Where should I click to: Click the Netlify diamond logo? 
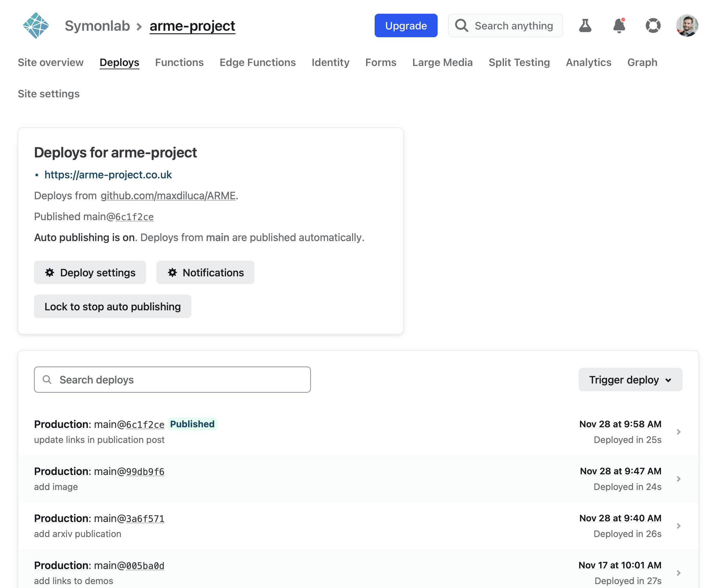click(x=36, y=25)
